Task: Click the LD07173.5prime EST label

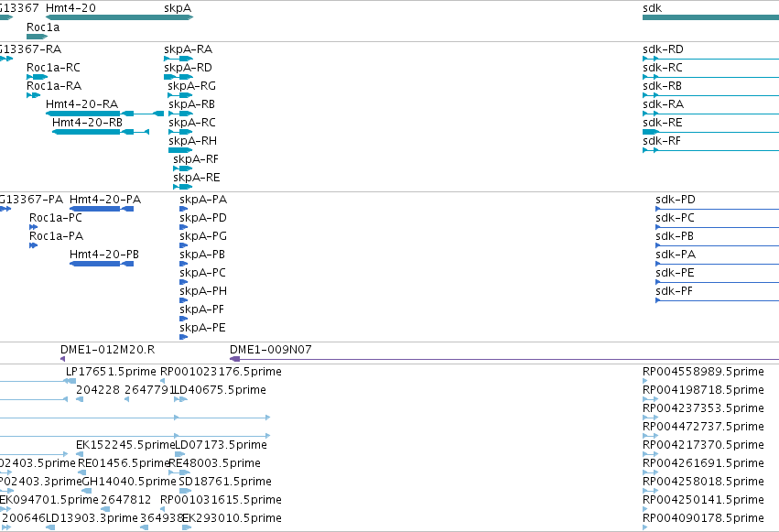Action: pyautogui.click(x=222, y=445)
